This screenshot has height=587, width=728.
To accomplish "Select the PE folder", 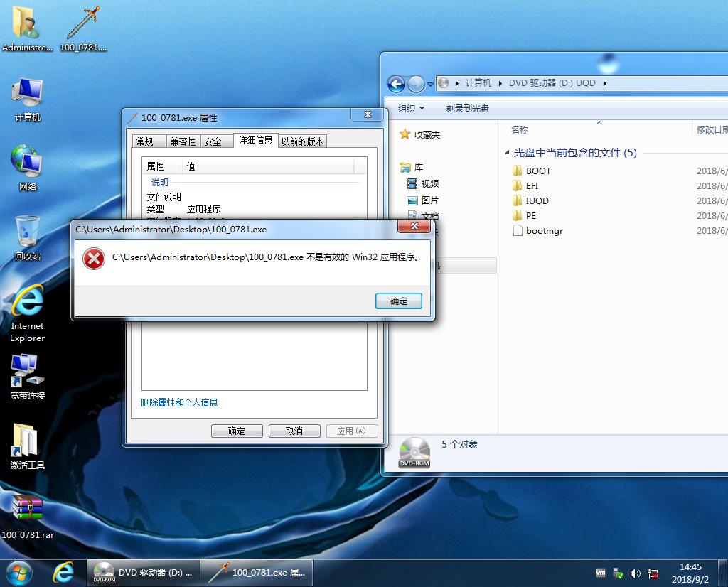I will tap(524, 216).
